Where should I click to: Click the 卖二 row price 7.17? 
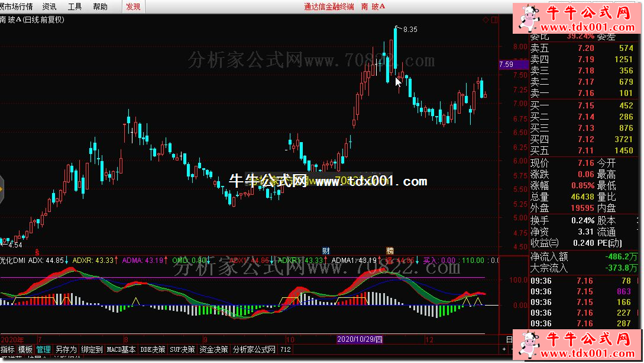[x=585, y=82]
